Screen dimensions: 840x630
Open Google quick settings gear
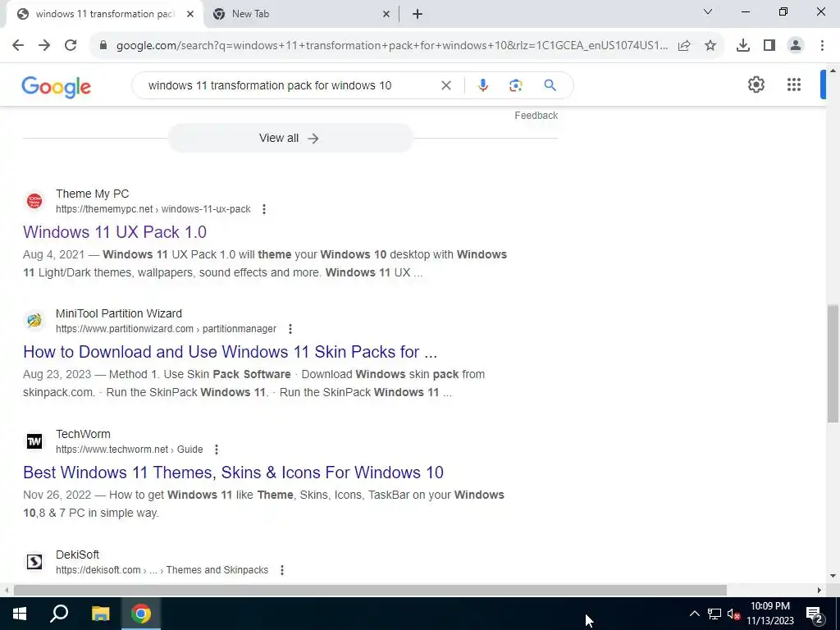[x=756, y=84]
